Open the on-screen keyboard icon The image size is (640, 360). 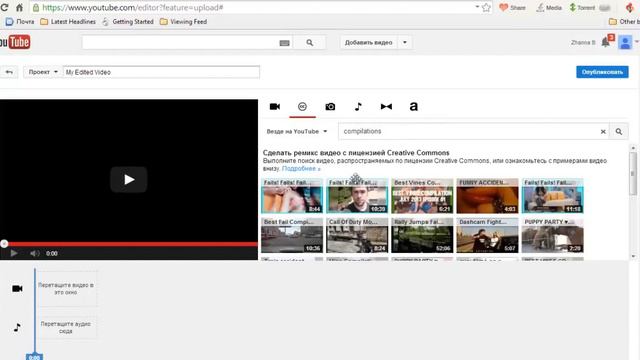(284, 43)
